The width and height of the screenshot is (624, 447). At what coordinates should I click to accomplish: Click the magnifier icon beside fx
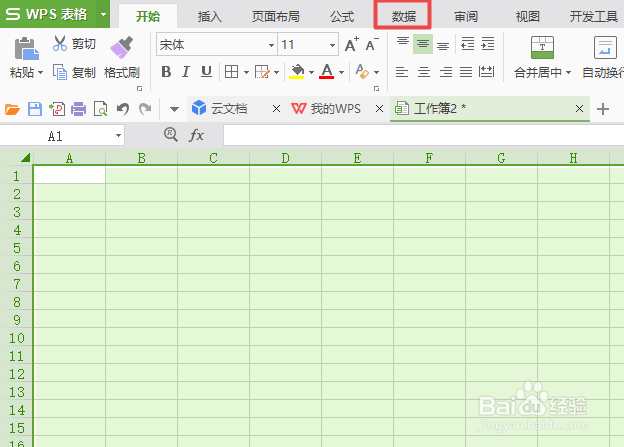click(171, 135)
